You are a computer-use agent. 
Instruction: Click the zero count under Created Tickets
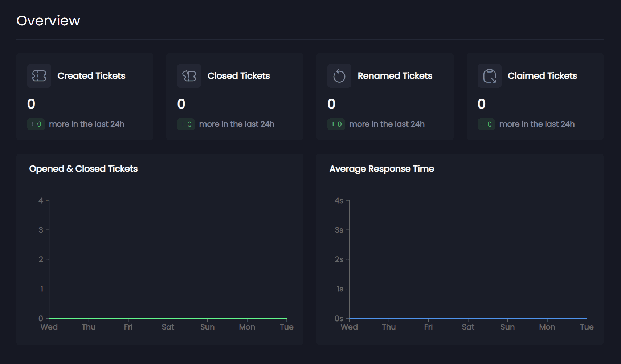31,104
